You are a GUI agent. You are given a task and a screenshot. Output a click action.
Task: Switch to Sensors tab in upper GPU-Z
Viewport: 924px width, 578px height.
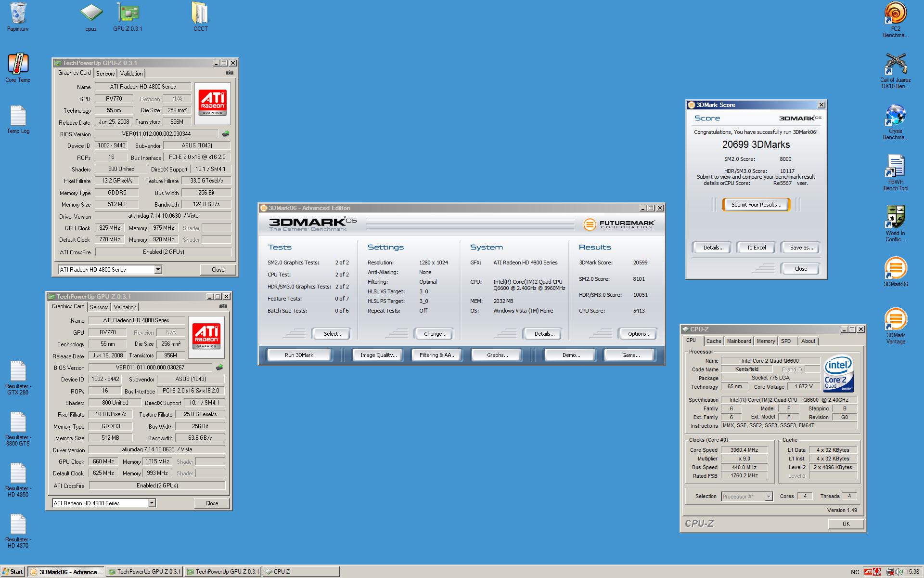[105, 74]
